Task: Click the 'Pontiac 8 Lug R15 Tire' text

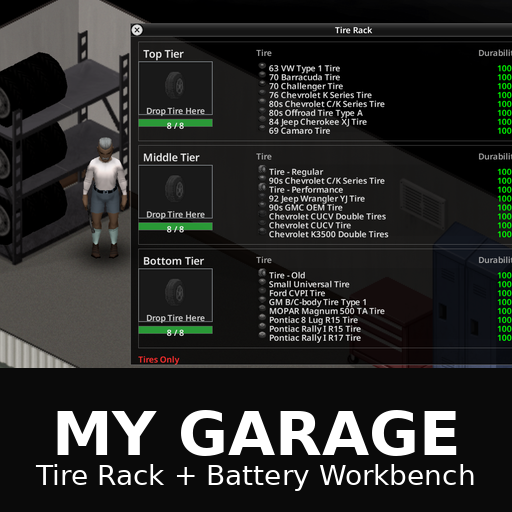Action: click(x=313, y=320)
